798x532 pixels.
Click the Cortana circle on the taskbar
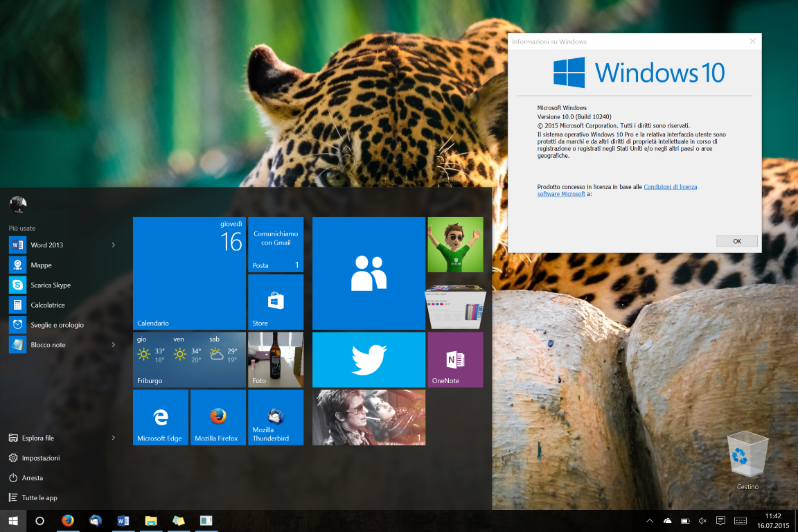click(x=39, y=520)
